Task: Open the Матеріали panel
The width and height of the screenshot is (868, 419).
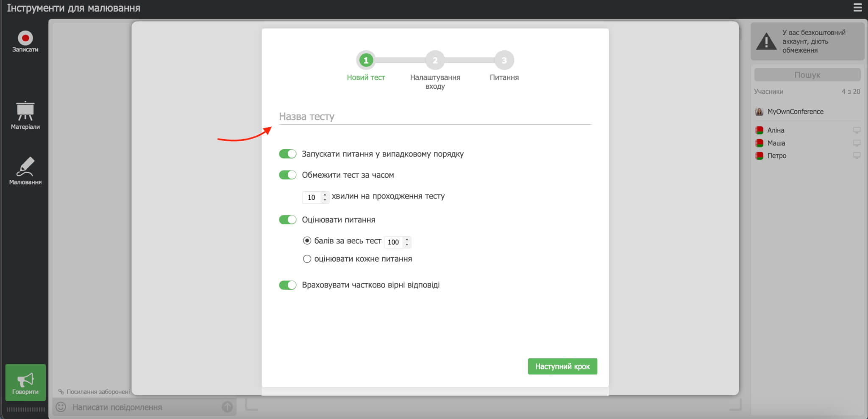Action: (x=25, y=115)
